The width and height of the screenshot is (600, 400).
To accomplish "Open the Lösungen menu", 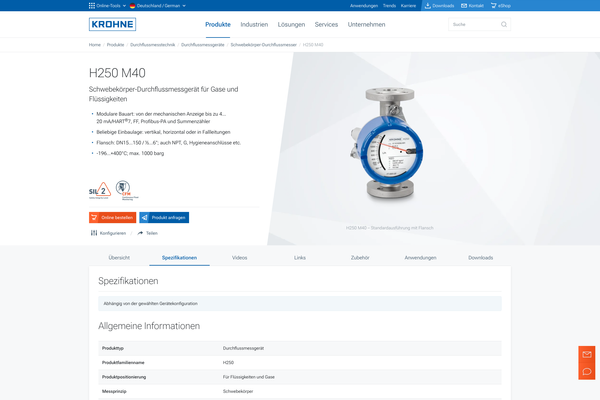I will [291, 24].
